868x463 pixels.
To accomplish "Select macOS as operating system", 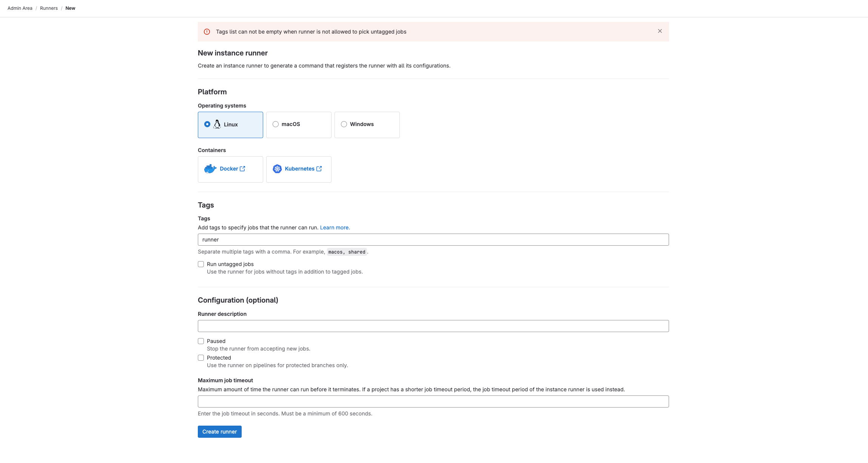I will click(276, 124).
